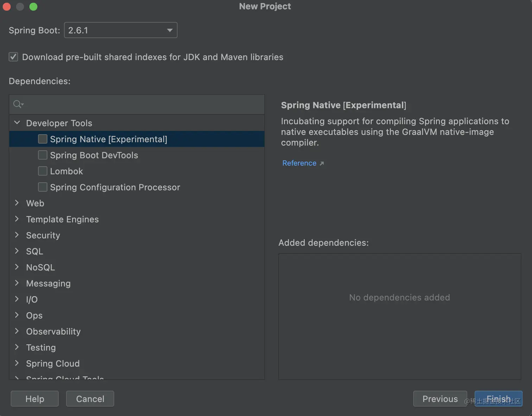This screenshot has width=532, height=416.
Task: Click the Cancel button
Action: (90, 399)
